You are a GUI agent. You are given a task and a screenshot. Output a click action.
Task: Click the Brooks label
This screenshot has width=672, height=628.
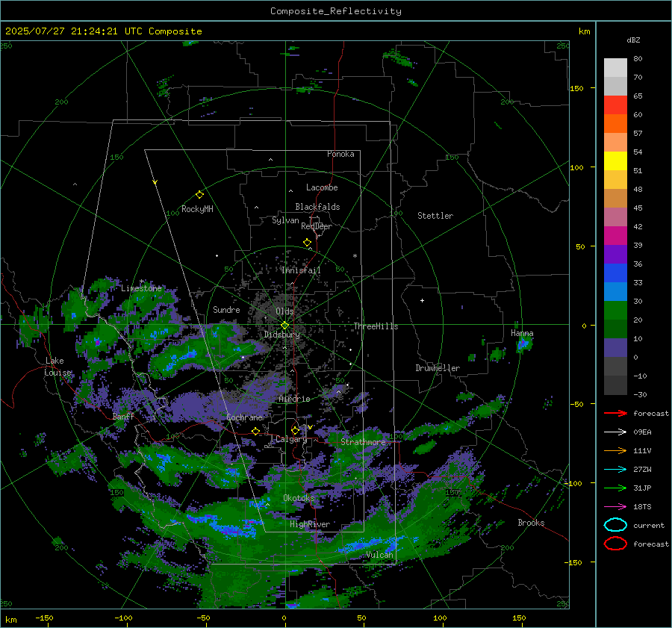click(x=531, y=523)
